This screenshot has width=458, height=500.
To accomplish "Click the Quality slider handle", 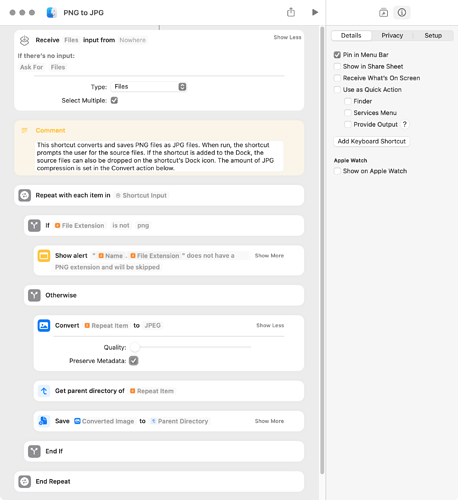I will (135, 347).
